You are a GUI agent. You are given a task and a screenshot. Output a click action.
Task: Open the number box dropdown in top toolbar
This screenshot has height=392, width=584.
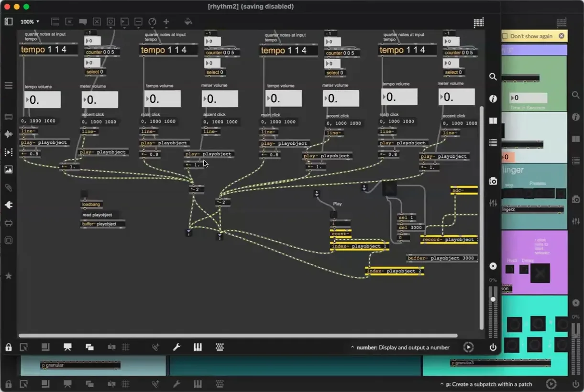click(124, 22)
